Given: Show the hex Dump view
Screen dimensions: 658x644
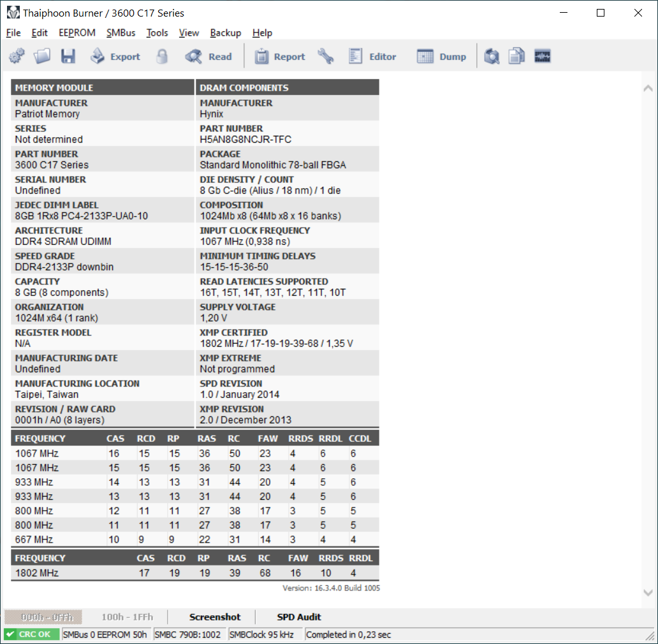Looking at the screenshot, I should tap(441, 56).
